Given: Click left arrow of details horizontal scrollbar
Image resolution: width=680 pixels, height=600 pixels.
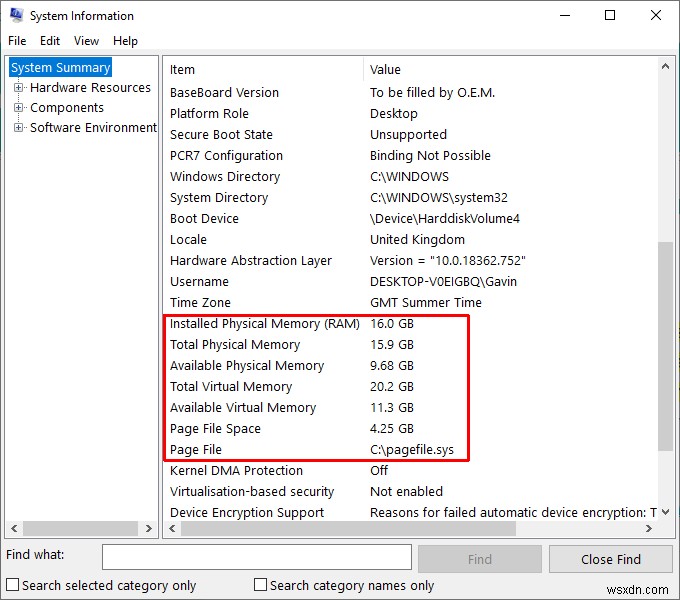Looking at the screenshot, I should click(172, 528).
